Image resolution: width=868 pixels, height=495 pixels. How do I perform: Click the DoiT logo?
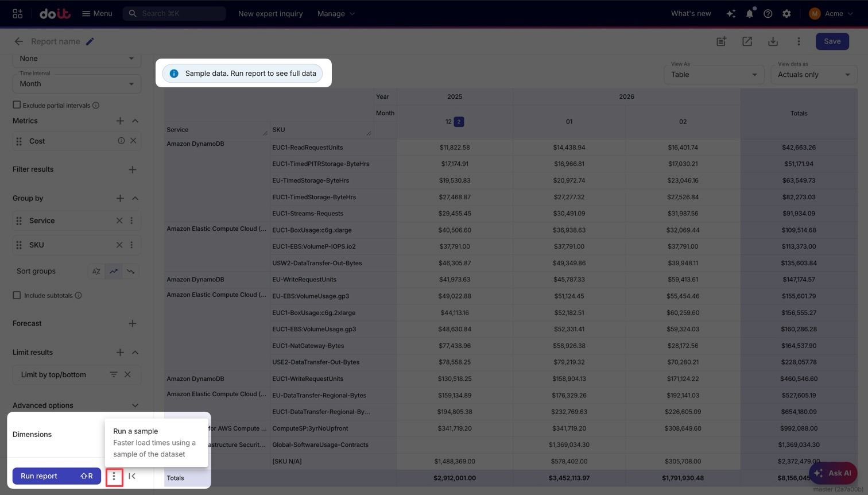coord(55,13)
